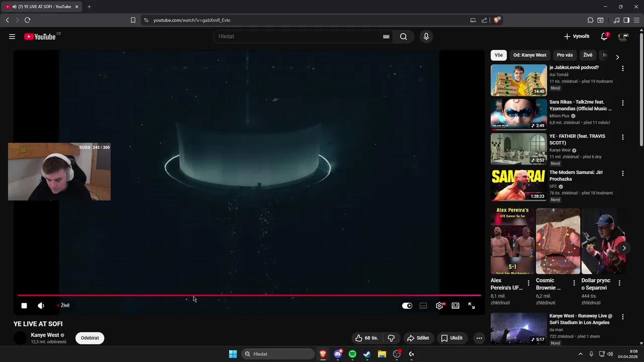Toggle autoplay switch in player
Viewport: 644px width, 362px height.
407,306
